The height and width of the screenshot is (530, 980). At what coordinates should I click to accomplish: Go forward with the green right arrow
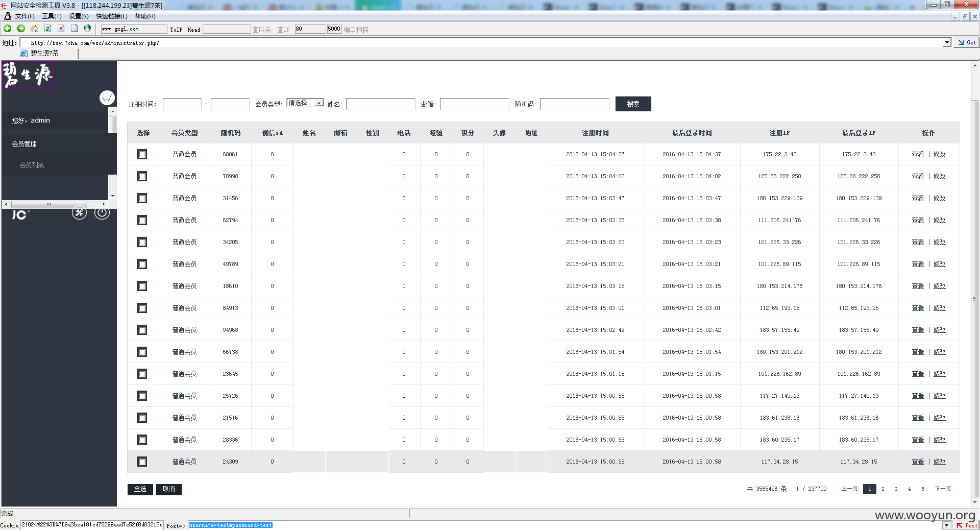coord(21,29)
